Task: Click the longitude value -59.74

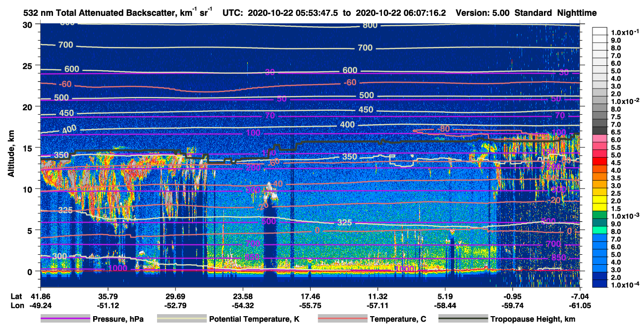Action: coord(513,306)
